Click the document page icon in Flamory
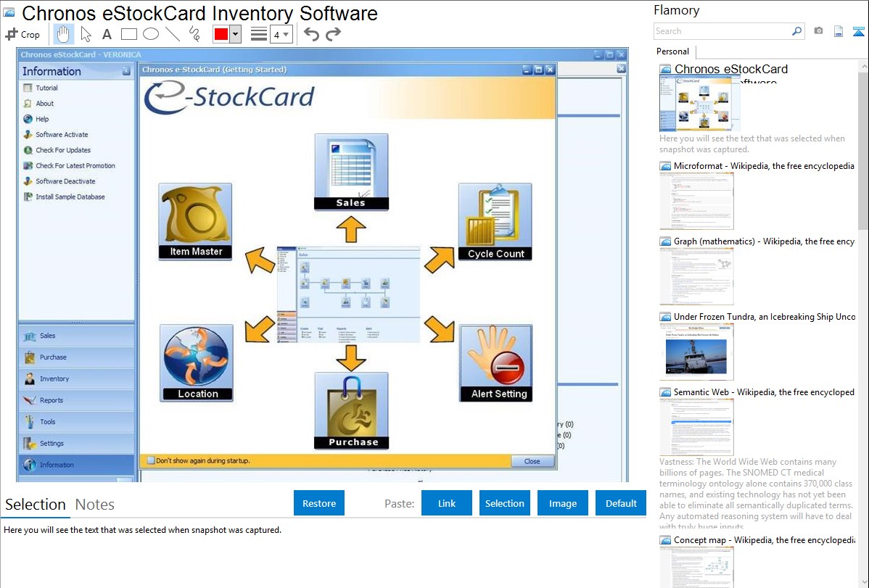Viewport: 869px width, 588px height. 839,31
